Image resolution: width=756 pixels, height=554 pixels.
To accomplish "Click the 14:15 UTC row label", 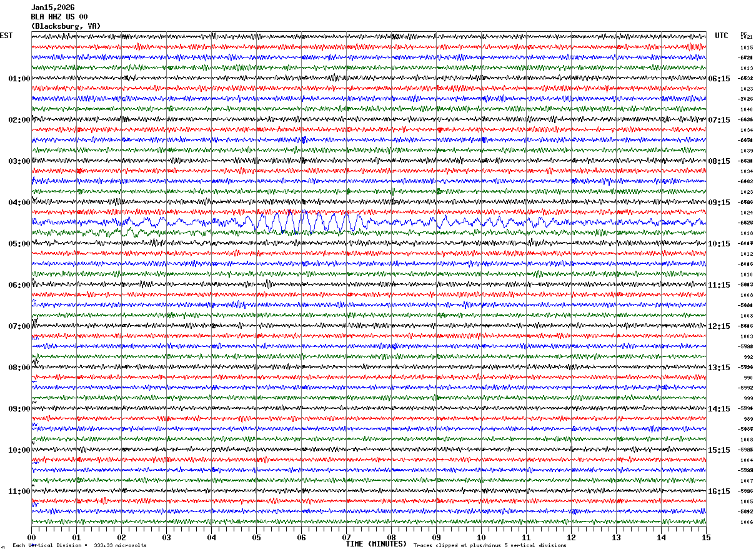I will pos(719,409).
